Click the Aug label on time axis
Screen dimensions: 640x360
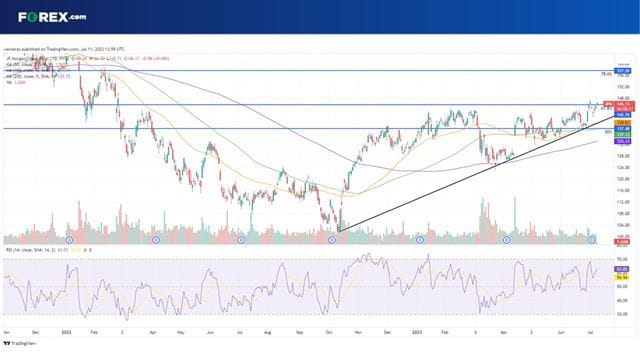pyautogui.click(x=267, y=332)
